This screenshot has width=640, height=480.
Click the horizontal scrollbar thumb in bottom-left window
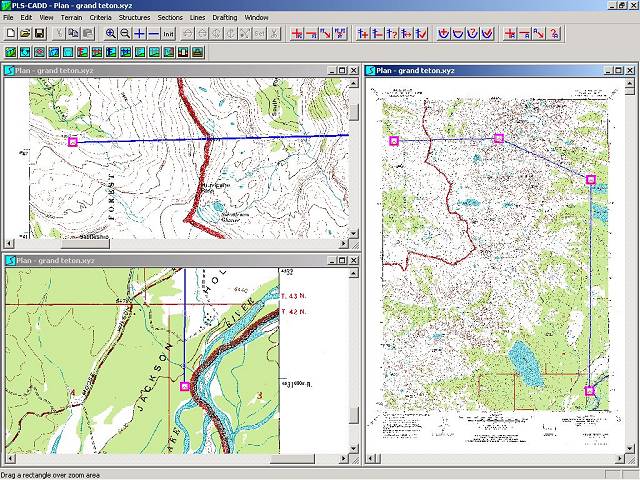tap(292, 459)
